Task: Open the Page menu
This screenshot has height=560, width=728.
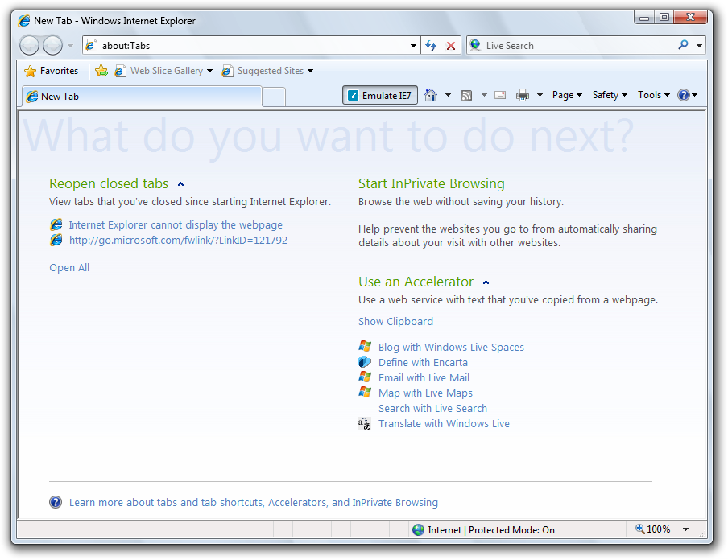Action: click(567, 95)
